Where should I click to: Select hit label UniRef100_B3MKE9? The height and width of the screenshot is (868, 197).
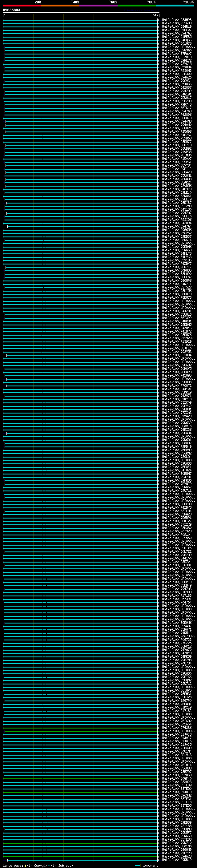tap(176, 393)
